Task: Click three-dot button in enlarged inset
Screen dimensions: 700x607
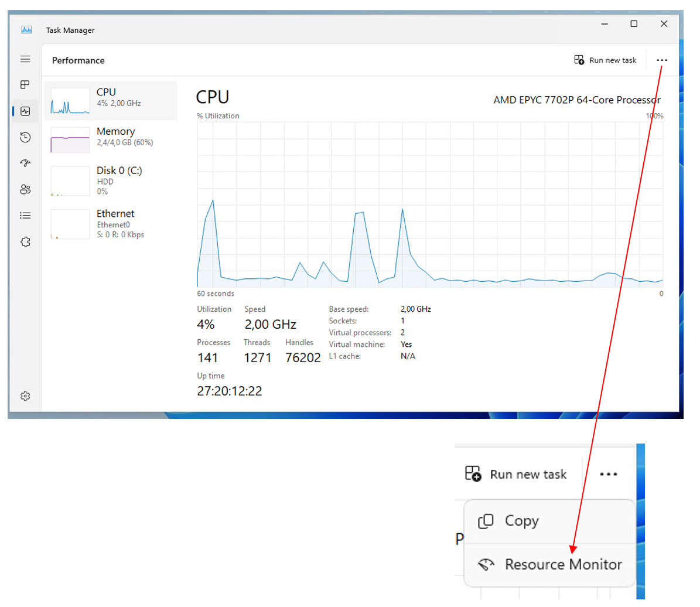Action: [x=609, y=475]
